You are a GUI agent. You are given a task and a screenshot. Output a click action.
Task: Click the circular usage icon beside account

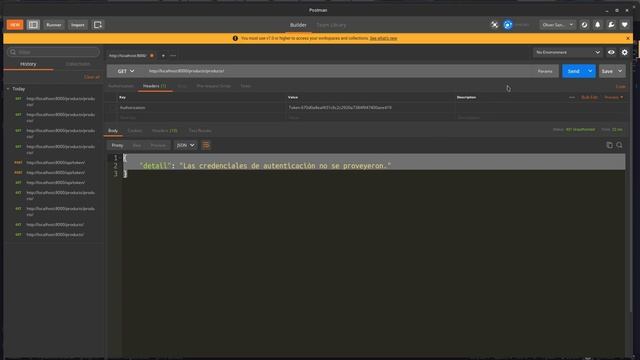584,25
